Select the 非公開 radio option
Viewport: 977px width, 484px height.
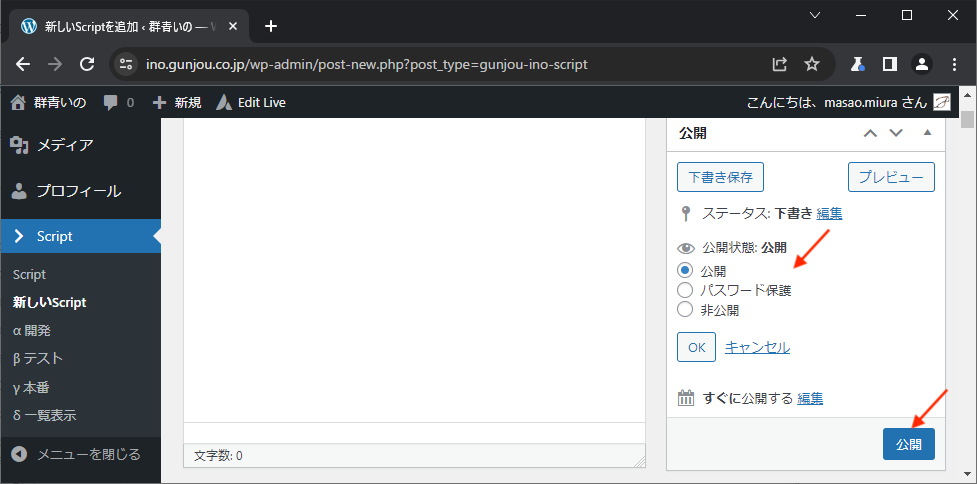(685, 309)
